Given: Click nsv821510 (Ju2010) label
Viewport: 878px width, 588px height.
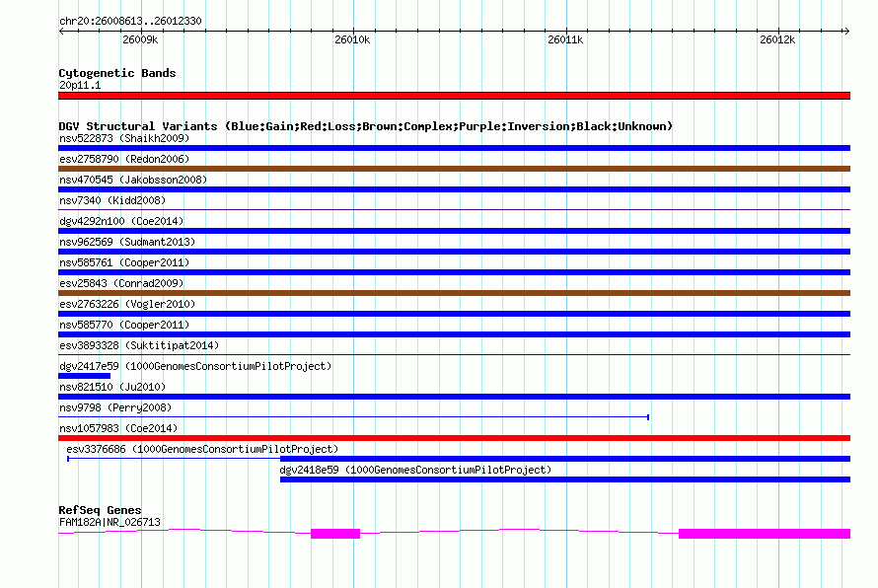Looking at the screenshot, I should pos(112,387).
